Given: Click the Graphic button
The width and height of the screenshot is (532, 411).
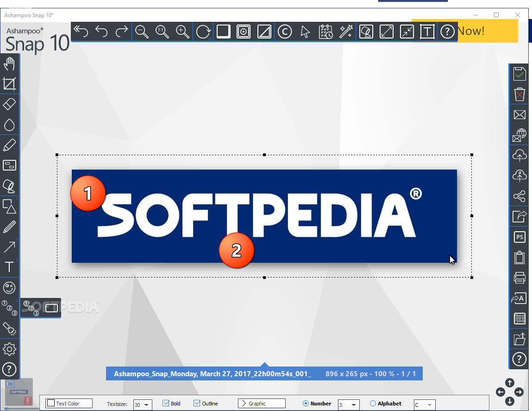Looking at the screenshot, I should point(262,403).
